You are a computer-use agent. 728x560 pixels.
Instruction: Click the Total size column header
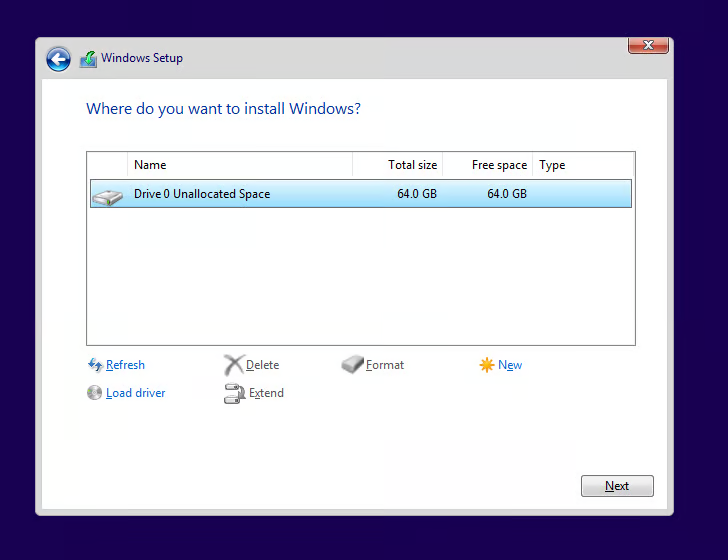coord(397,165)
